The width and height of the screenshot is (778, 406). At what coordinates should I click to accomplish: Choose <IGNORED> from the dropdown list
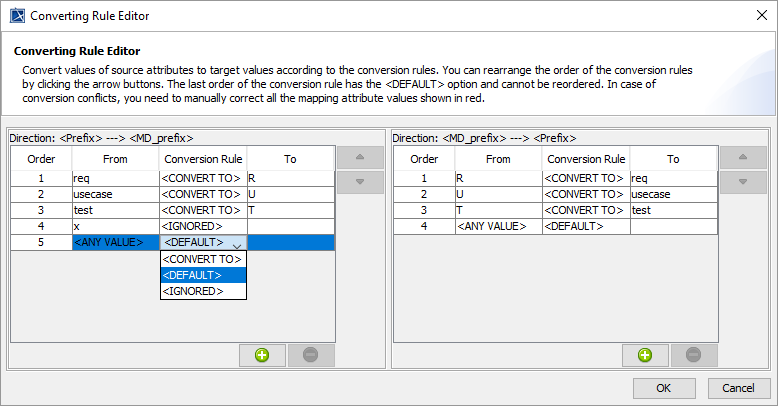point(203,291)
